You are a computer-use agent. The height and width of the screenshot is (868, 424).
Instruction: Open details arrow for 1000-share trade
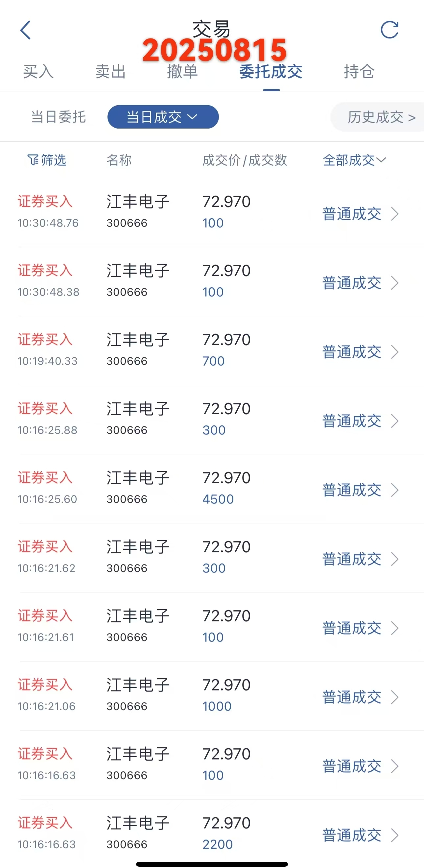click(x=395, y=697)
